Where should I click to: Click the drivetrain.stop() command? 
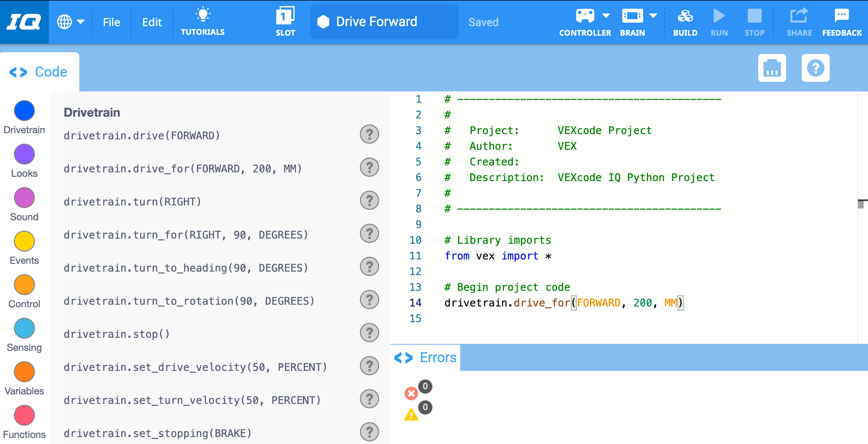tap(116, 334)
